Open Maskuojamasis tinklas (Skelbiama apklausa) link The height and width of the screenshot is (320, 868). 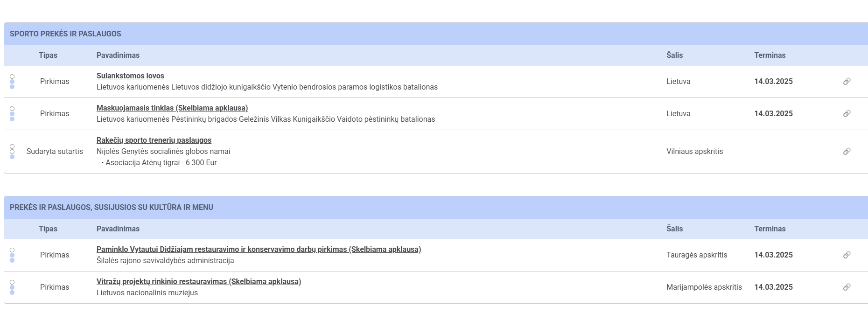tap(172, 108)
